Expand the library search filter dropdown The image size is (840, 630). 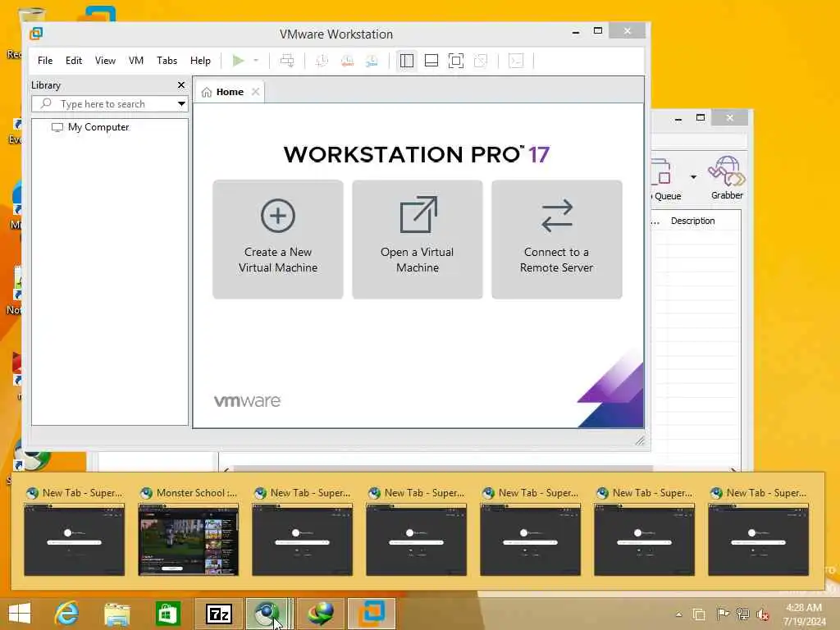tap(181, 104)
